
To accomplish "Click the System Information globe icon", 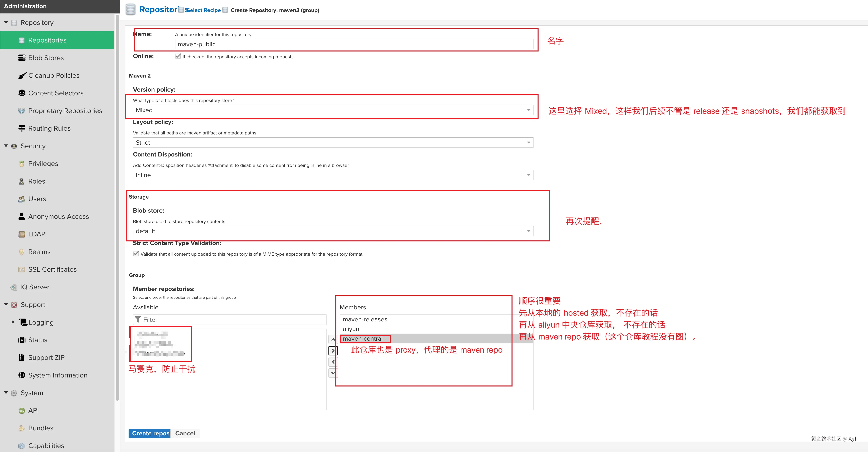I will coord(22,375).
